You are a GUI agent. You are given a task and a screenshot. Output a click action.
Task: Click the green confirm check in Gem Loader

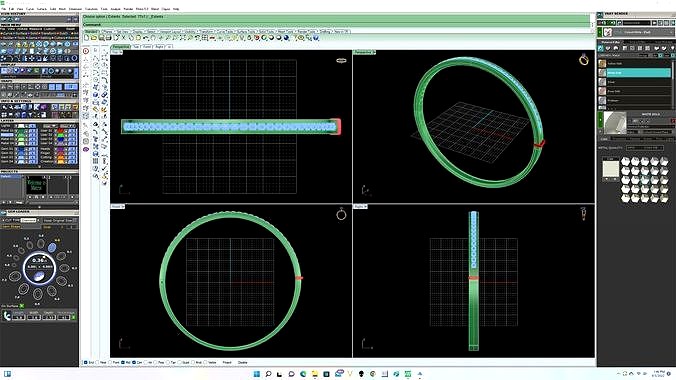point(73,317)
